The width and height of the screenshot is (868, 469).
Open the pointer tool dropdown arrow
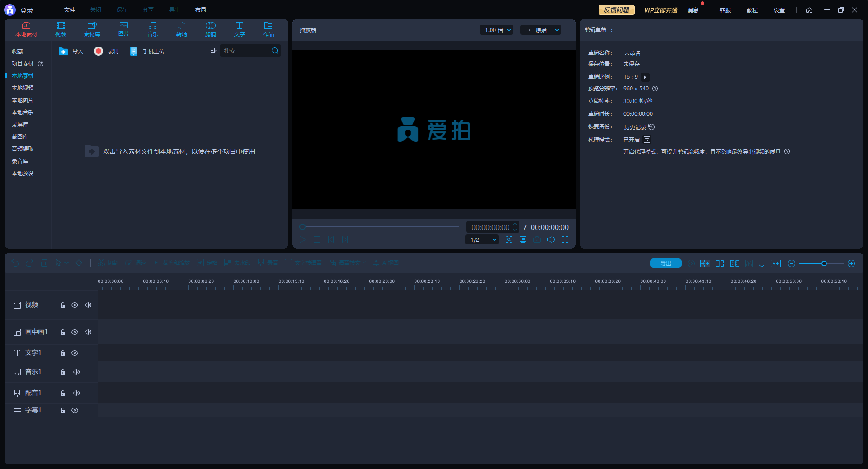tap(66, 263)
